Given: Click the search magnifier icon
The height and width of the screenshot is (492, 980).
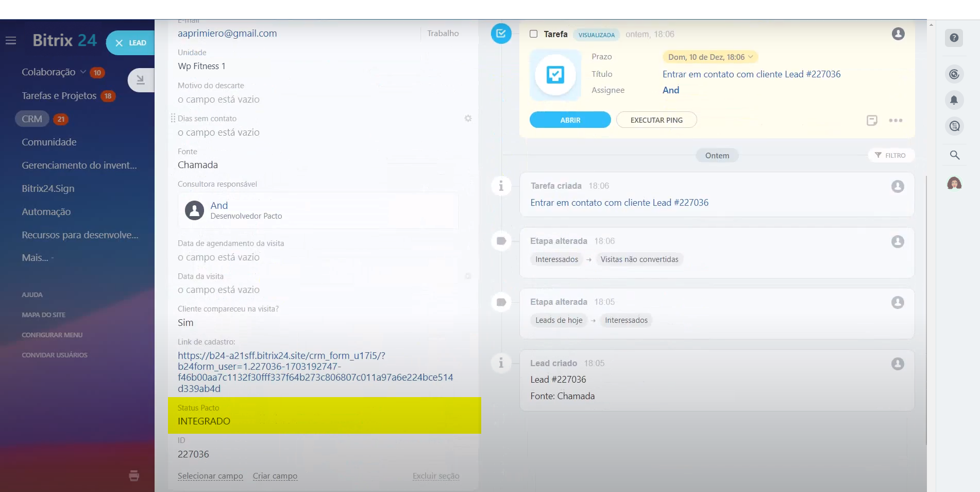Looking at the screenshot, I should point(954,155).
